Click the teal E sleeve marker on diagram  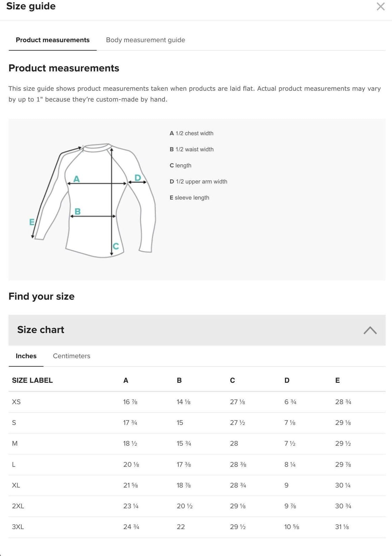click(32, 222)
